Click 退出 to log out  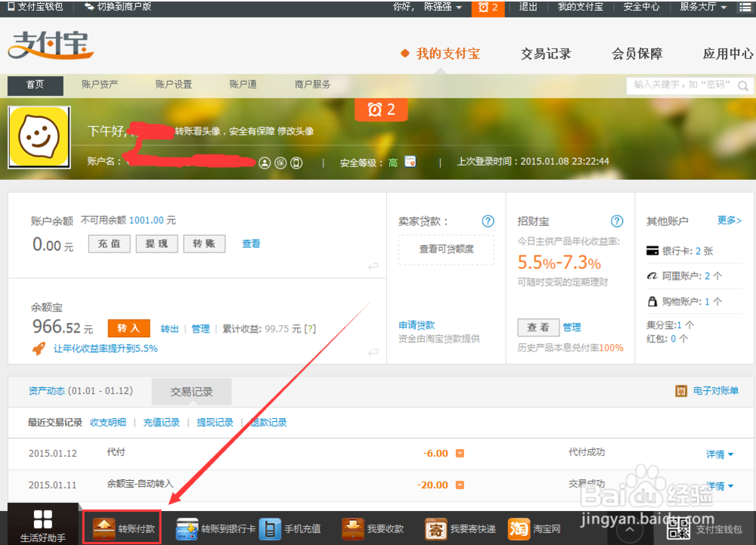[528, 8]
